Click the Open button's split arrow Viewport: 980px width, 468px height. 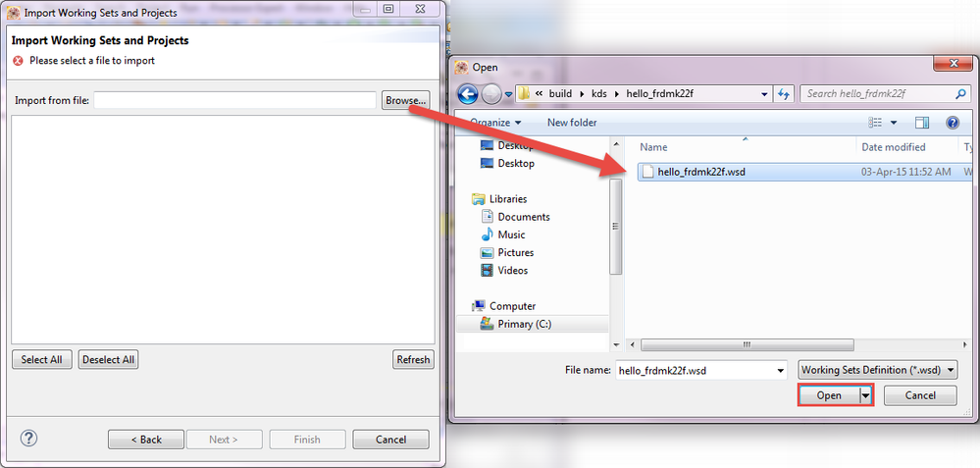click(865, 395)
